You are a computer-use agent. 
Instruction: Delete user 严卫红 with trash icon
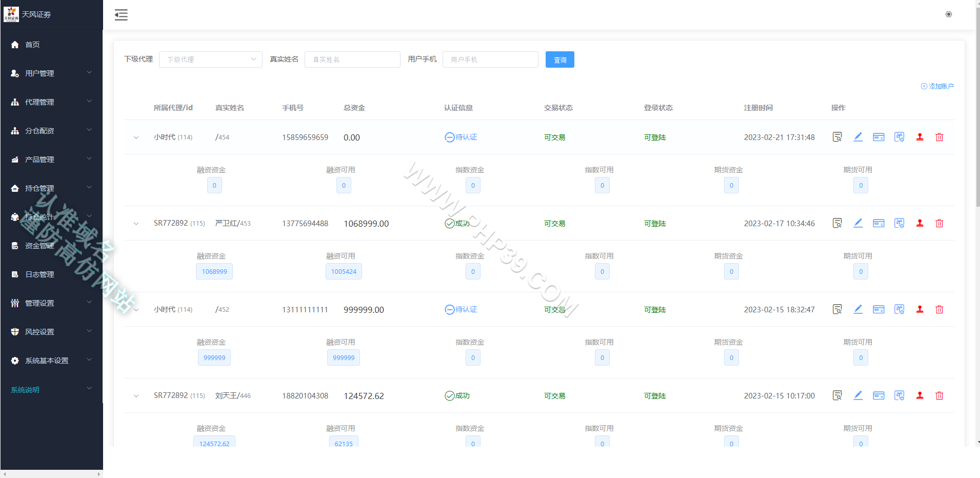pyautogui.click(x=939, y=223)
